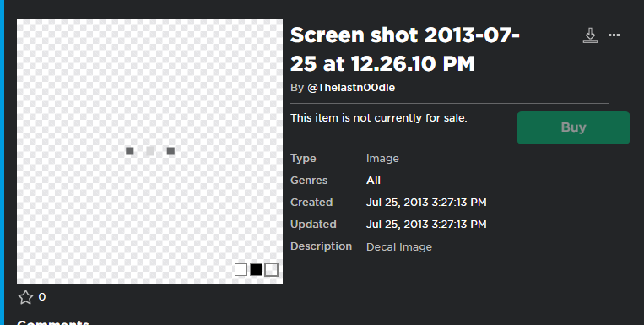Viewport: 644px width, 325px height.
Task: Click the right dark square in preview
Action: click(170, 151)
